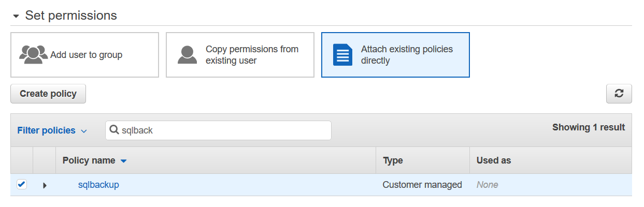Screen dimensions: 644x207
Task: Expand the sqlbackup policy row details
Action: [45, 185]
